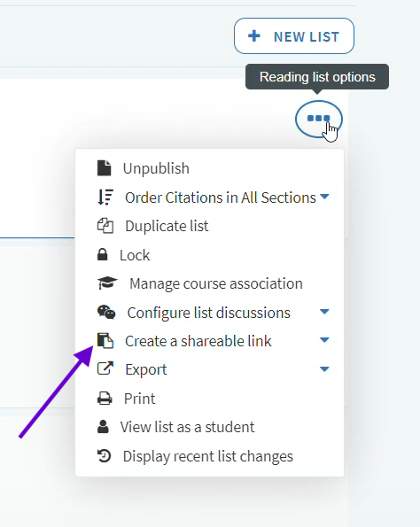Click the history clock recent changes icon
420x527 pixels.
pyautogui.click(x=104, y=456)
